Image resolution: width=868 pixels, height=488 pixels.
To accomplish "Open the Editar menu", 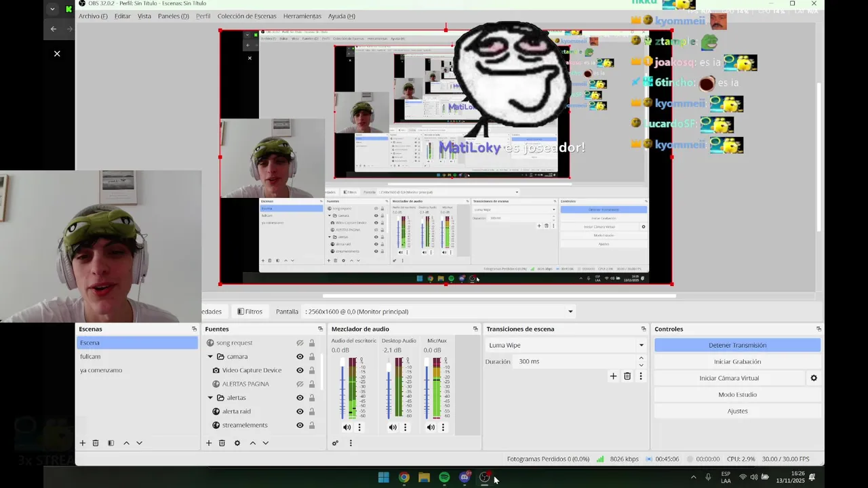I will [123, 16].
